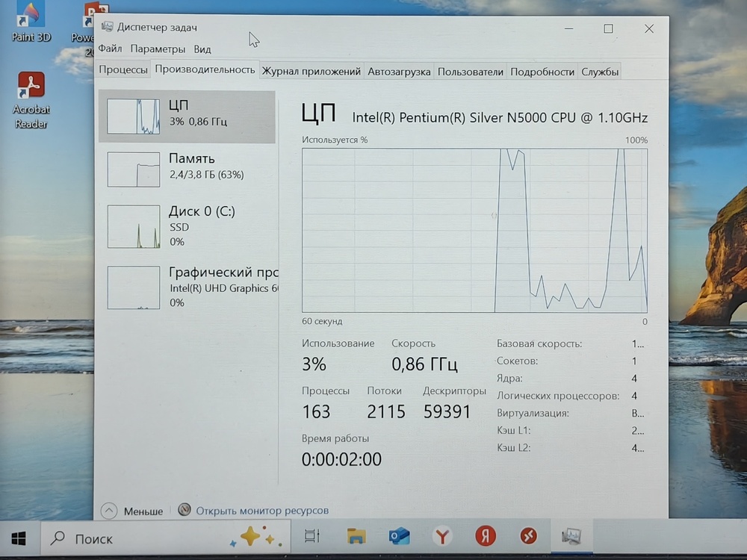Open the Файл menu
The height and width of the screenshot is (560, 747).
(110, 49)
